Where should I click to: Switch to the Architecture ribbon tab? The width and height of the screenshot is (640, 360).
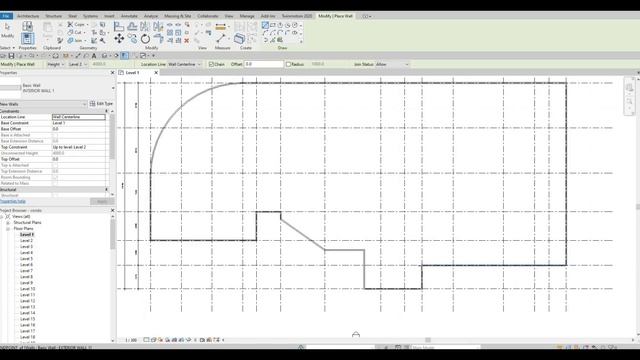point(28,16)
